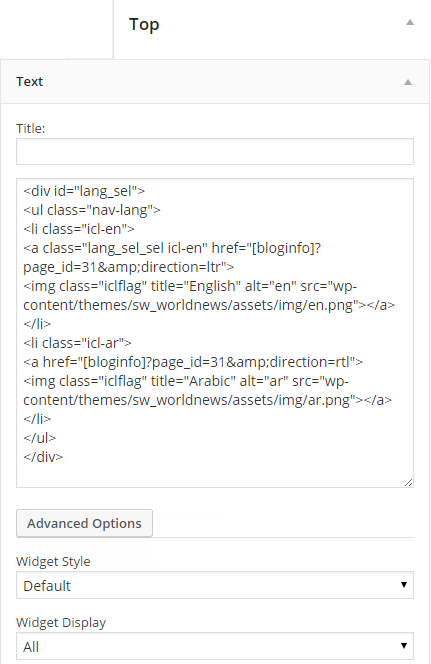Click the li class="icl-ar" code line
The image size is (431, 664).
(x=77, y=343)
